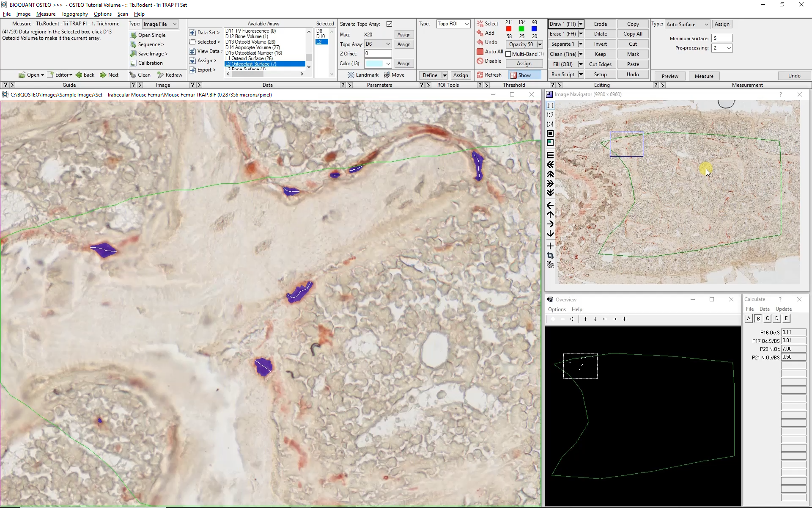
Task: Click the Refresh threshold icon
Action: coord(480,75)
